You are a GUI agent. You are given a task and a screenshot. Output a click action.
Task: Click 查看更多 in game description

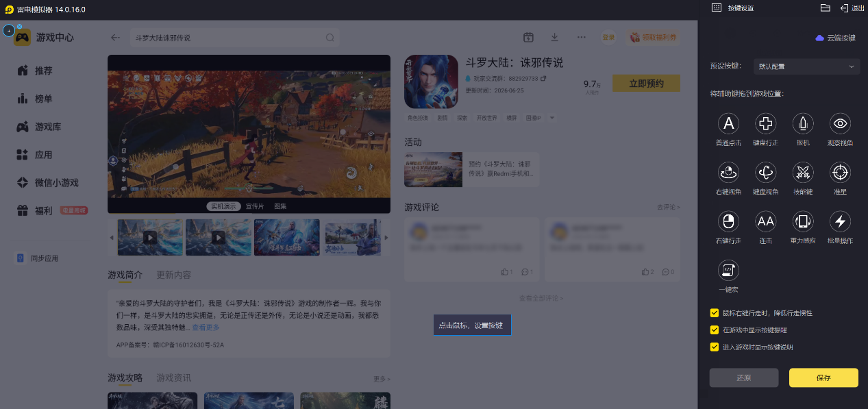[206, 327]
